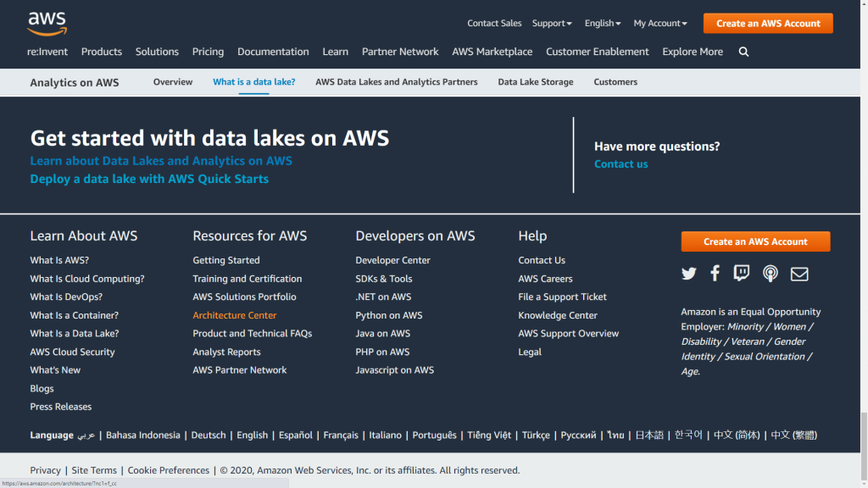Follow the Architecture Center link
868x488 pixels.
coord(234,315)
